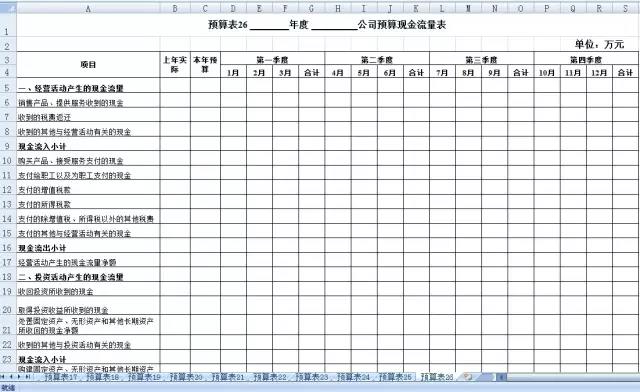This screenshot has height=392, width=640.
Task: Click cell 经营活动产生的现金流量净额
Action: click(88, 260)
